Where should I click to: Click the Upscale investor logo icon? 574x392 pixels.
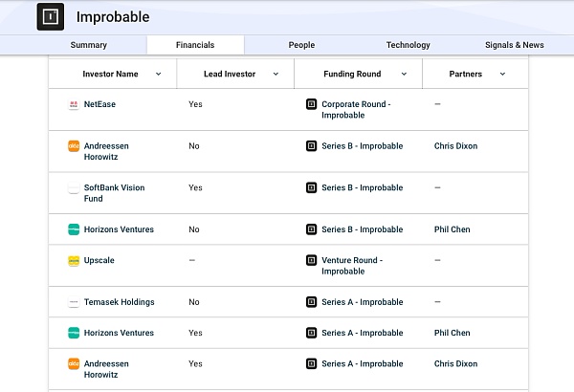pyautogui.click(x=74, y=260)
